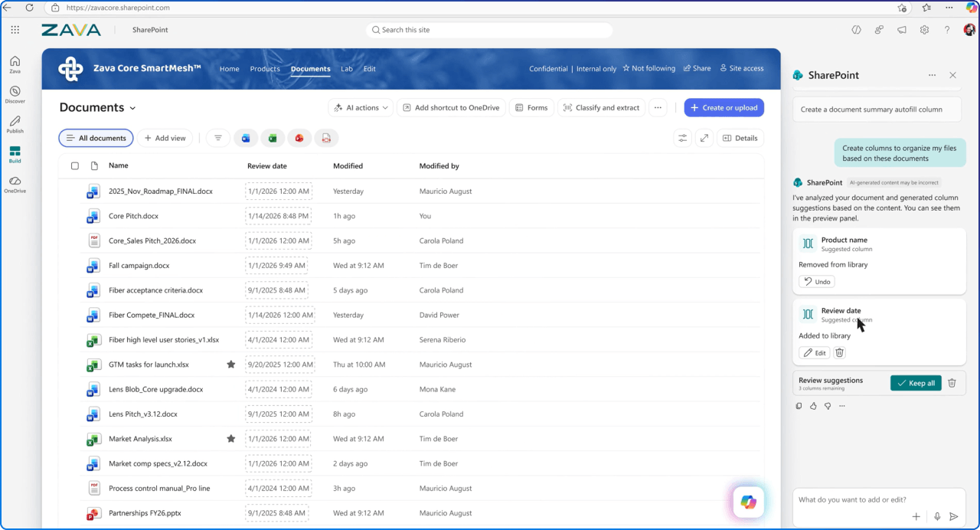Screen dimensions: 980x530
Task: Select all documents with the header checkbox
Action: [74, 165]
